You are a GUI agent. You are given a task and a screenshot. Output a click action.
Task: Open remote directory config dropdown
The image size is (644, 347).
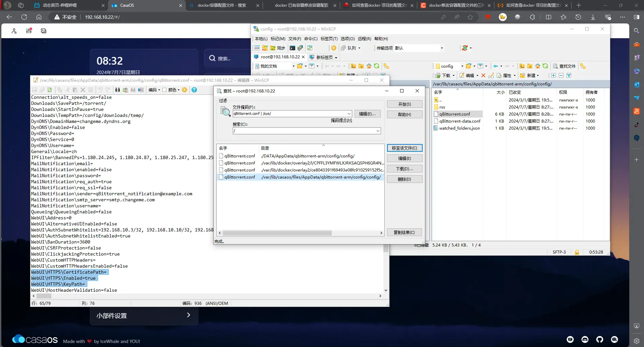(x=462, y=66)
